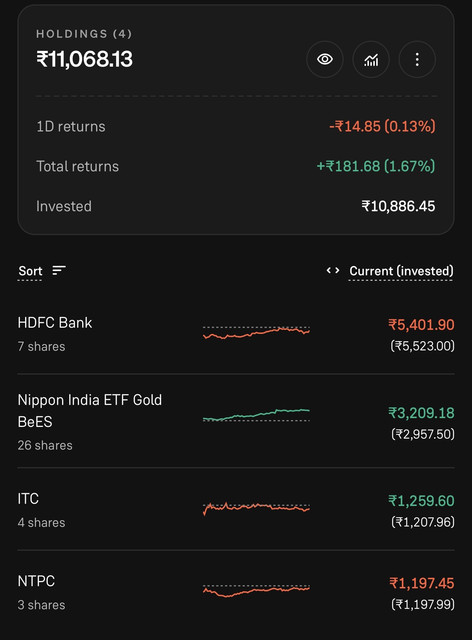
Task: View NTPC price sparkline chart
Action: 256,591
